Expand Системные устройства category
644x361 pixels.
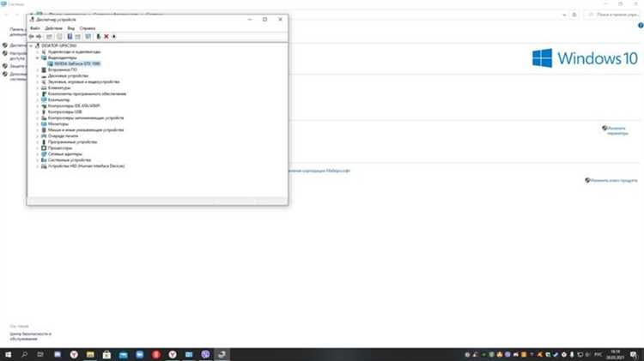tap(38, 160)
